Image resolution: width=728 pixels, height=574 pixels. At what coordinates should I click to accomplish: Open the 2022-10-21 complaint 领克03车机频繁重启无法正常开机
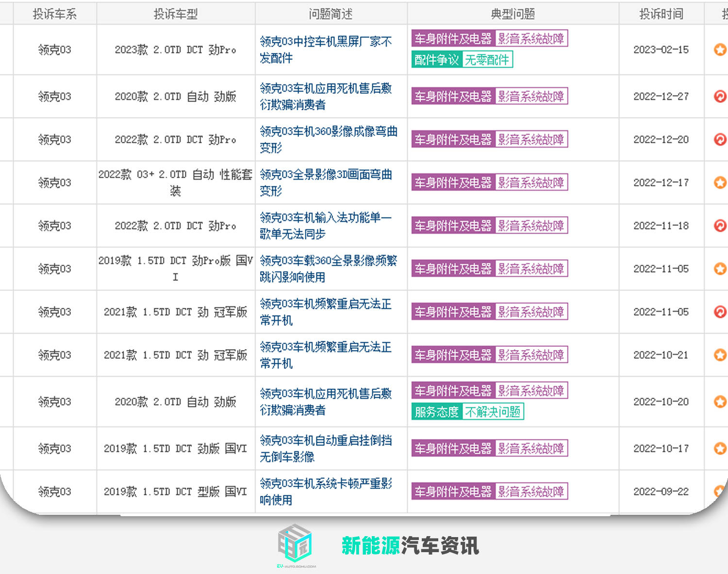click(x=326, y=355)
